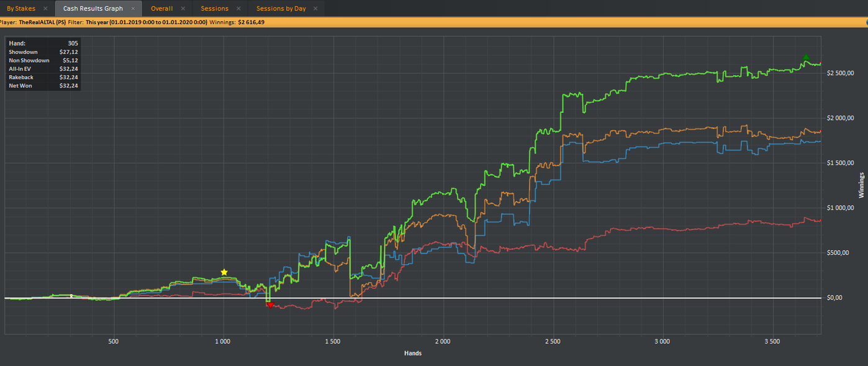
Task: Close the By Stakes tab
Action: (x=45, y=9)
